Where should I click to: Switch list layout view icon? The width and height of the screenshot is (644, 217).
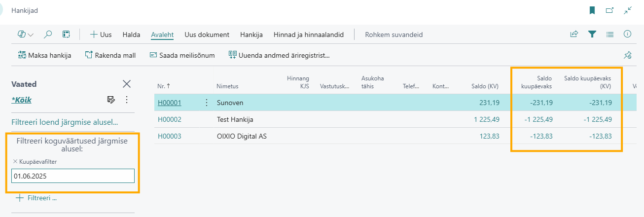tap(610, 35)
